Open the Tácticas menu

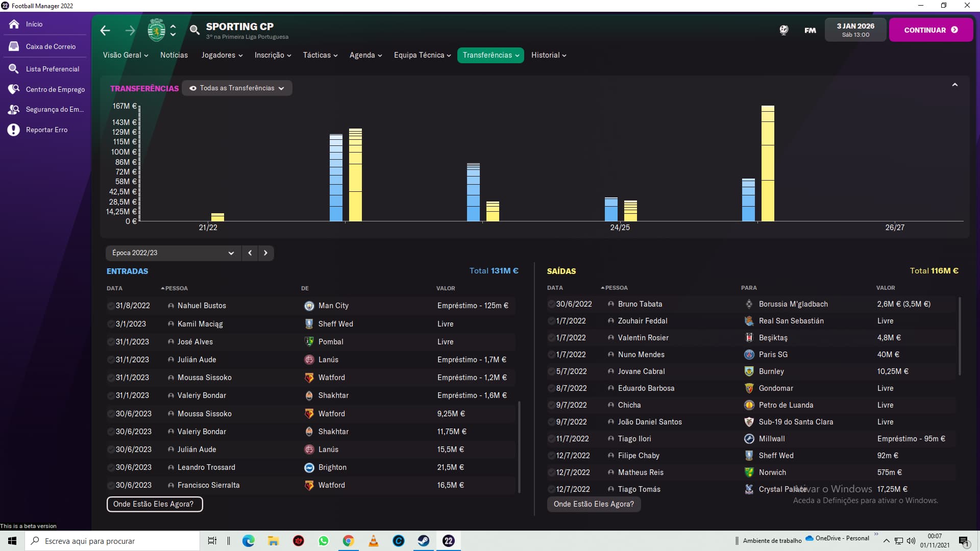(320, 55)
